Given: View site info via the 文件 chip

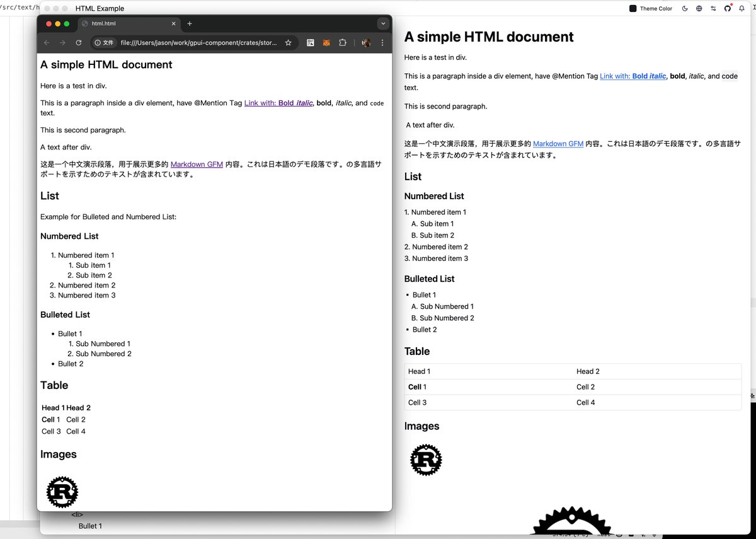Looking at the screenshot, I should 104,43.
